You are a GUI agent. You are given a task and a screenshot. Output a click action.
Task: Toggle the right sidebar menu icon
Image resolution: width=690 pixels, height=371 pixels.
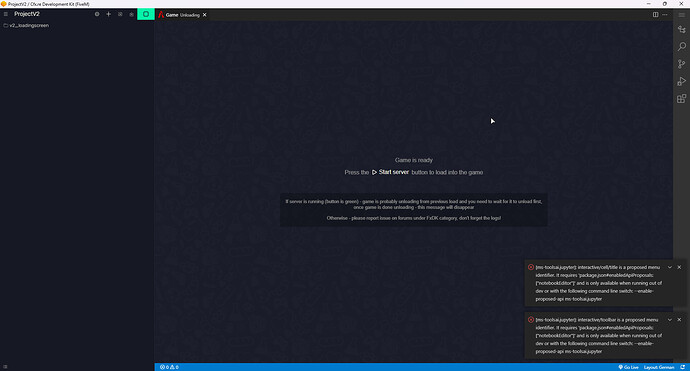[x=682, y=15]
